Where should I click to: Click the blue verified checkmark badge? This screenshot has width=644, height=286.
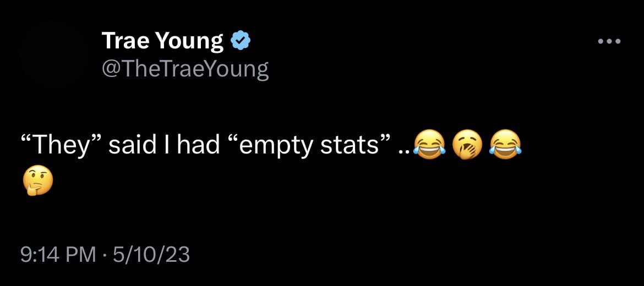[241, 41]
